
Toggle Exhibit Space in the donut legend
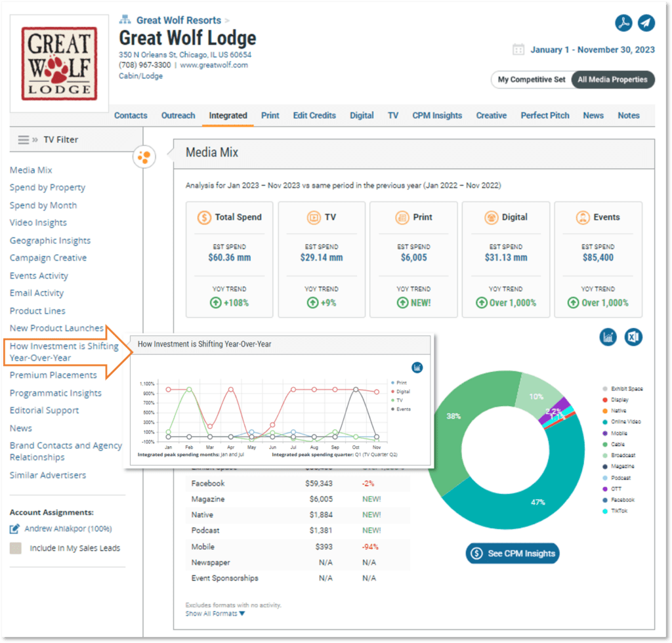point(623,389)
